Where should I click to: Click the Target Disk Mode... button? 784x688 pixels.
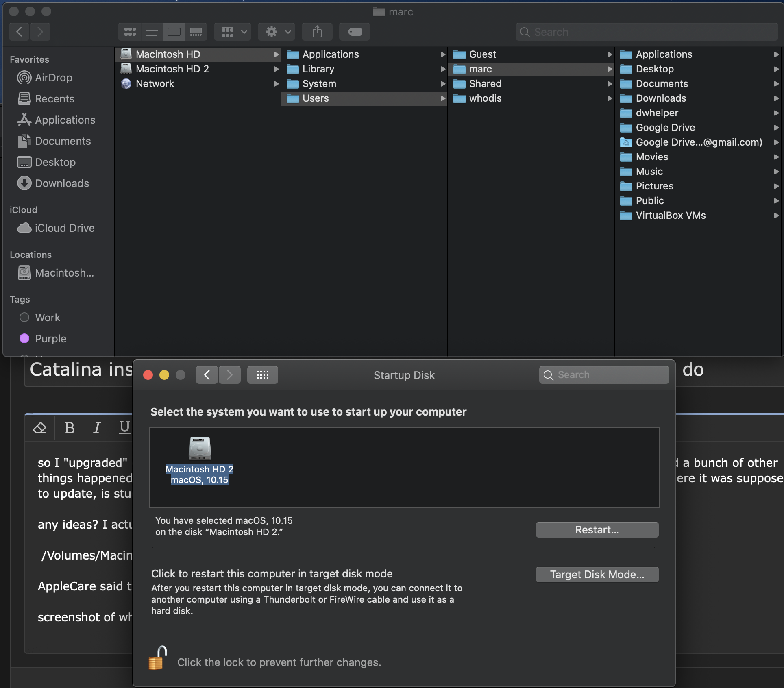pos(597,575)
